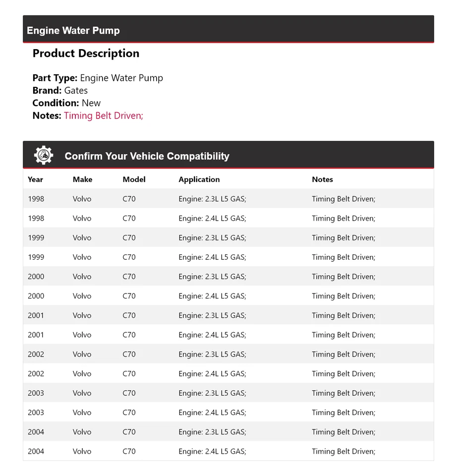Select the 2004 row with 2.4L engine
The width and height of the screenshot is (457, 476).
coord(228,451)
